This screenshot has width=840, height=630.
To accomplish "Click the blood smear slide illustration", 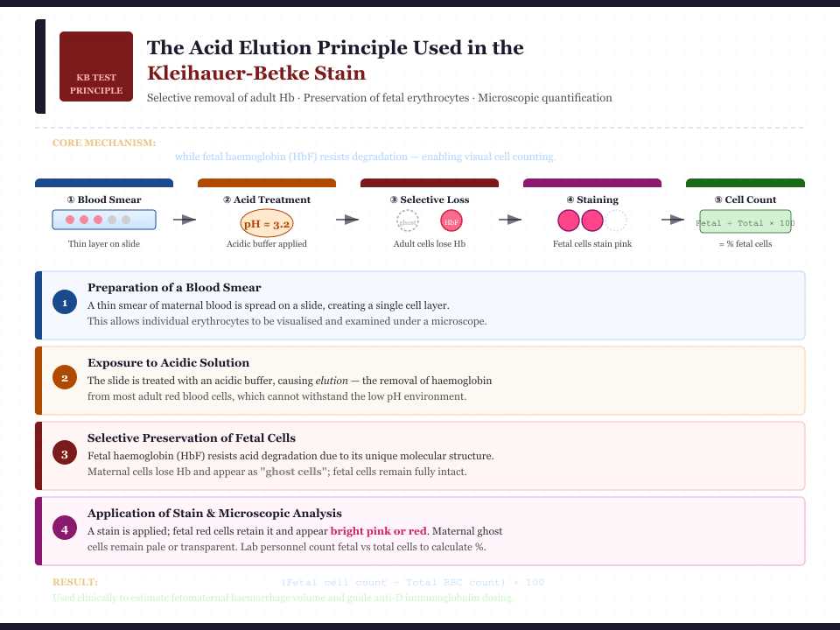I will click(104, 220).
